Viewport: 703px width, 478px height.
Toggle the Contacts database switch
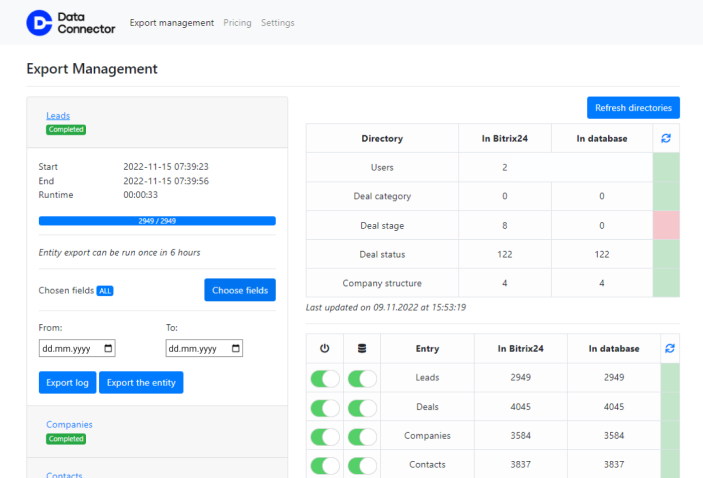tap(362, 465)
